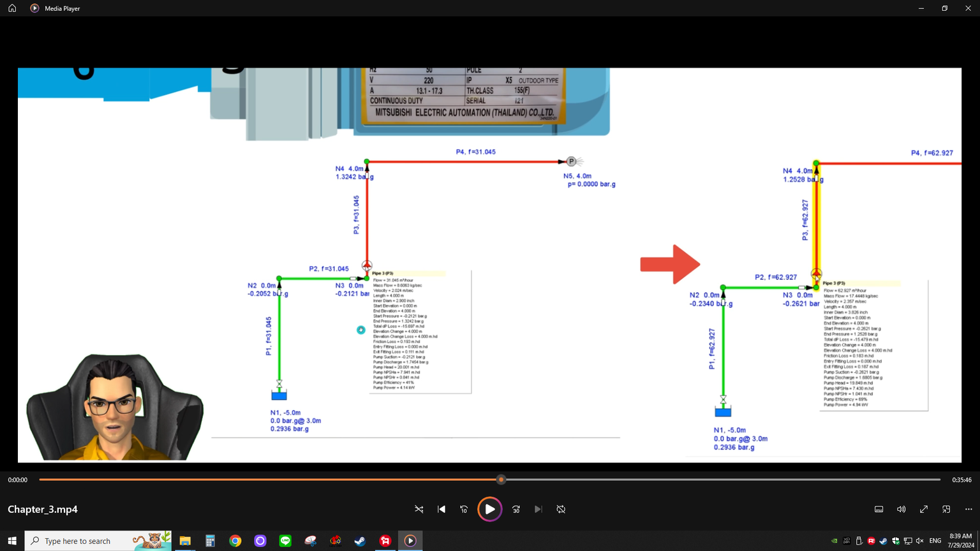The height and width of the screenshot is (551, 980).
Task: Open more options ellipsis menu
Action: coord(969,510)
